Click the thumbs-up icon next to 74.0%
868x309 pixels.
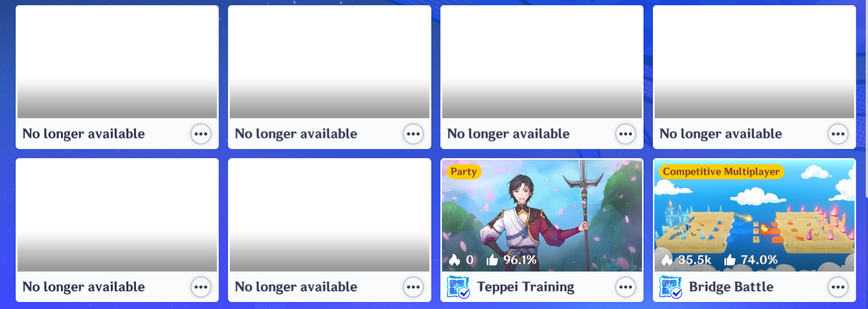(x=730, y=260)
